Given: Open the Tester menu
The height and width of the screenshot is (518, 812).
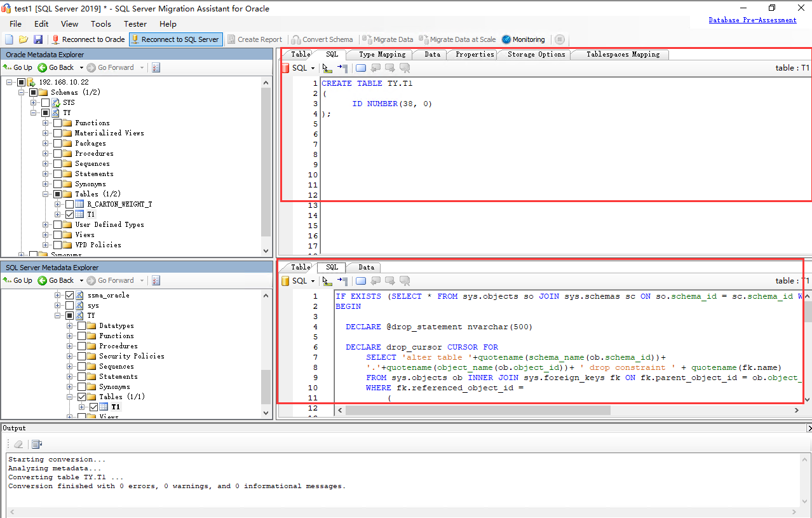Looking at the screenshot, I should click(x=135, y=24).
